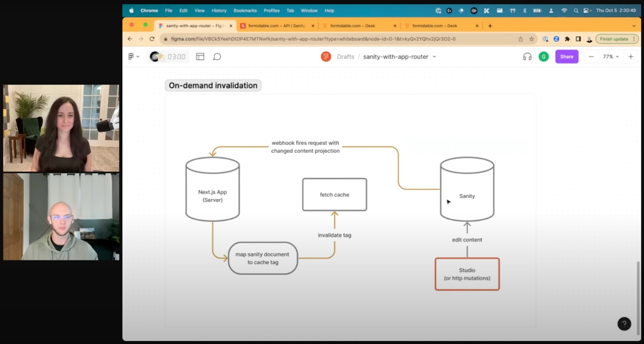
Task: Toggle the Chrome side panel icon
Action: 578,39
